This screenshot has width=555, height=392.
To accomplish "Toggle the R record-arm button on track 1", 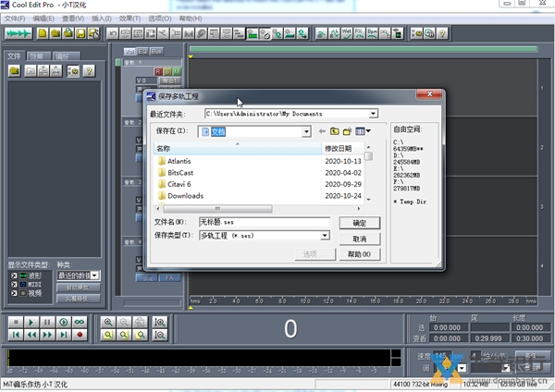I will (x=158, y=72).
